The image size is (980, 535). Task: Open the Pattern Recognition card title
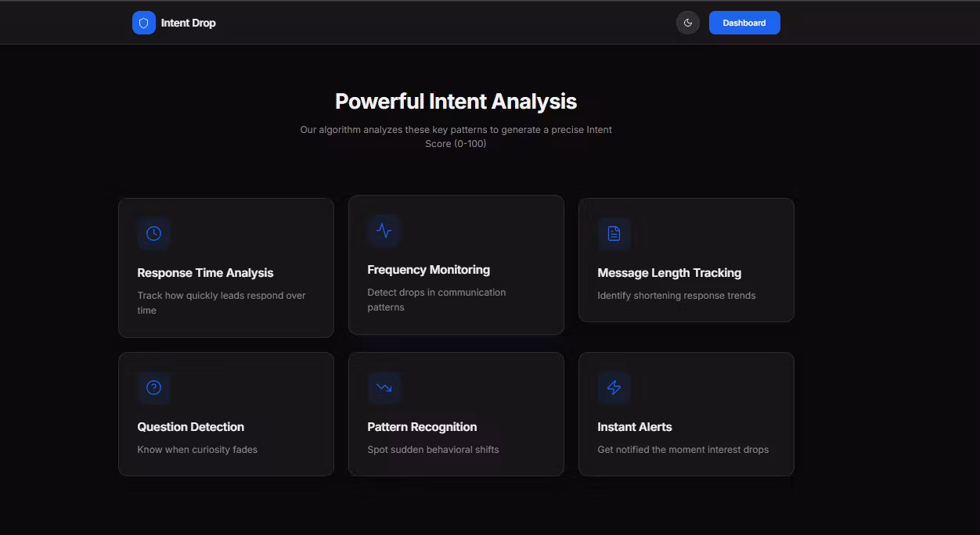click(422, 427)
